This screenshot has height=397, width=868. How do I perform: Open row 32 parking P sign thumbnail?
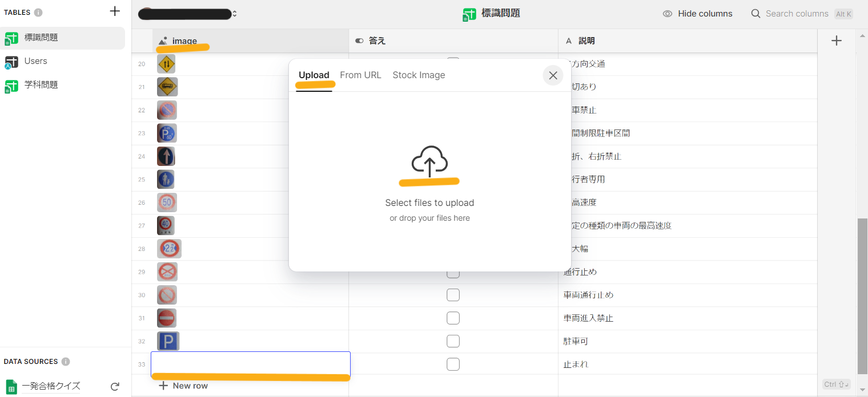tap(168, 341)
